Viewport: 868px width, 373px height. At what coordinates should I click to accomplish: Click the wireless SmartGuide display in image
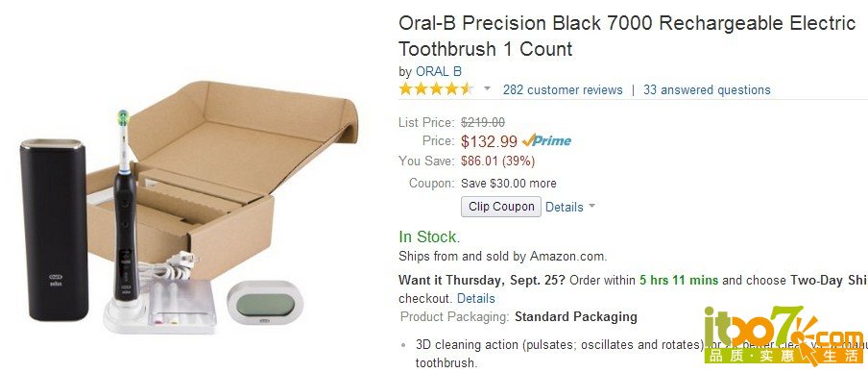pos(265,303)
